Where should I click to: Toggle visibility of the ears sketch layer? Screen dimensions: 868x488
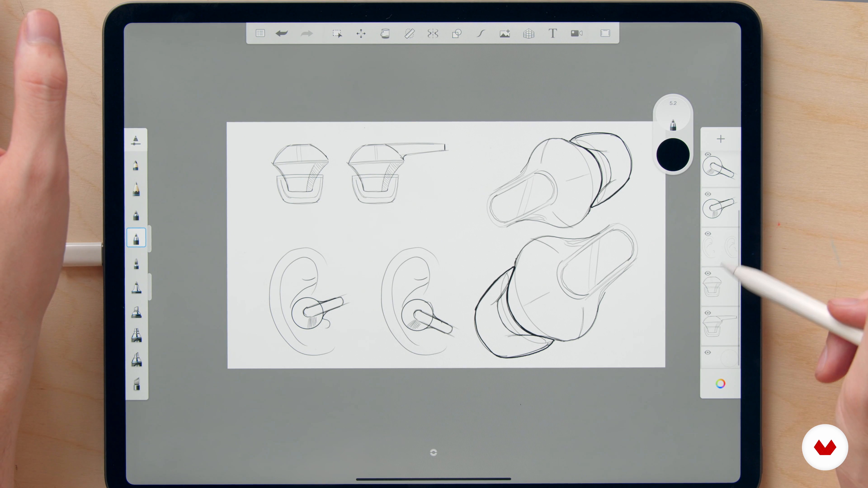point(708,234)
